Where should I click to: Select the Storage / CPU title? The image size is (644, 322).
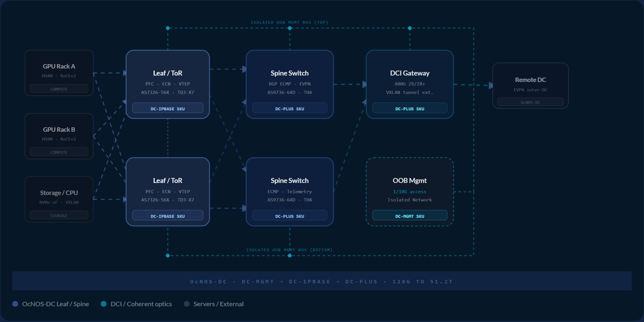(59, 193)
